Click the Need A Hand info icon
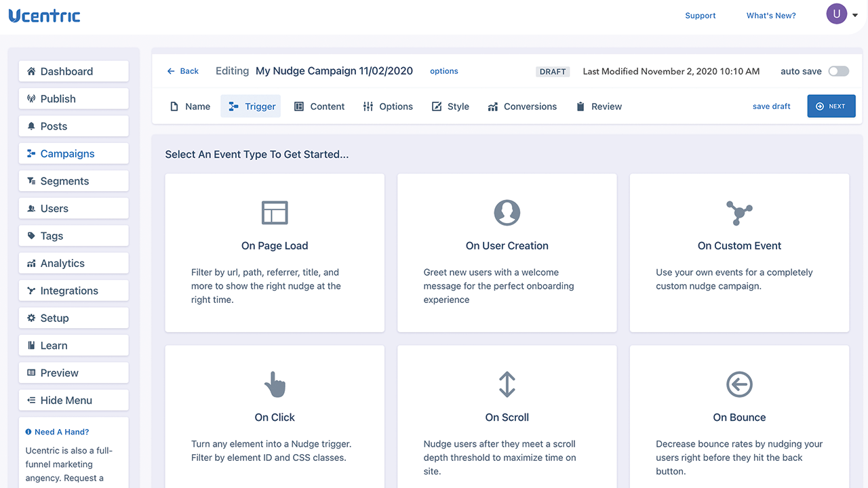Screen dimensions: 868x488 28,432
